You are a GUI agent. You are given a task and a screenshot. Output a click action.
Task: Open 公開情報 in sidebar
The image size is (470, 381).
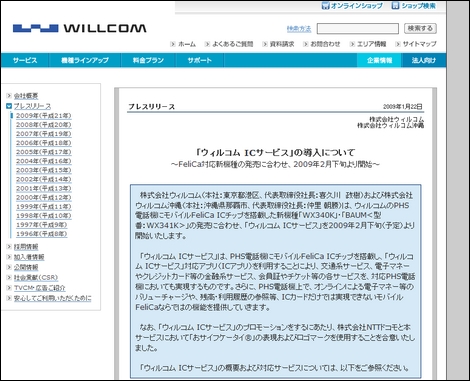click(26, 267)
